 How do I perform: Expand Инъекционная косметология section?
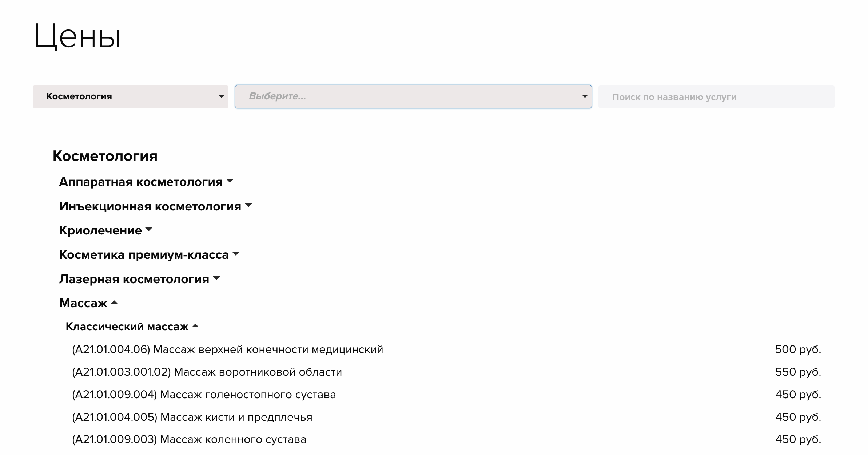(150, 206)
